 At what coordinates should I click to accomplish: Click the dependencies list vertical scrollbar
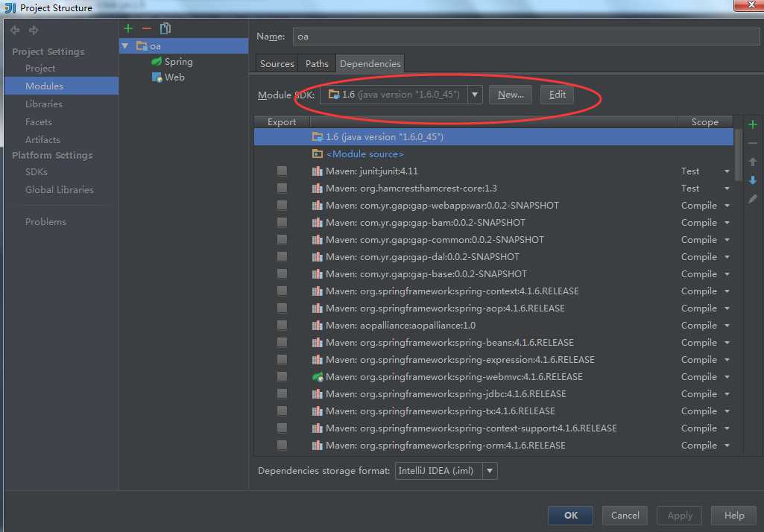pyautogui.click(x=739, y=156)
